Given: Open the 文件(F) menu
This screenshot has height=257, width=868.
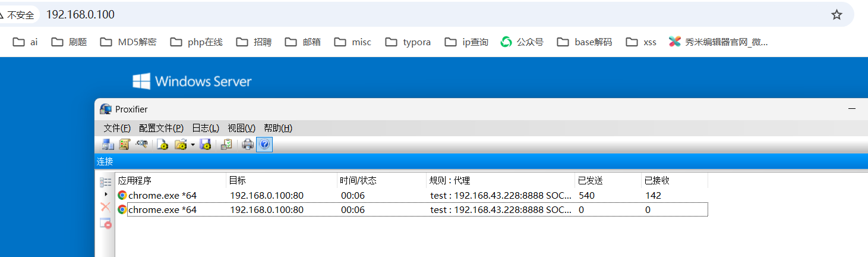Looking at the screenshot, I should pos(117,128).
